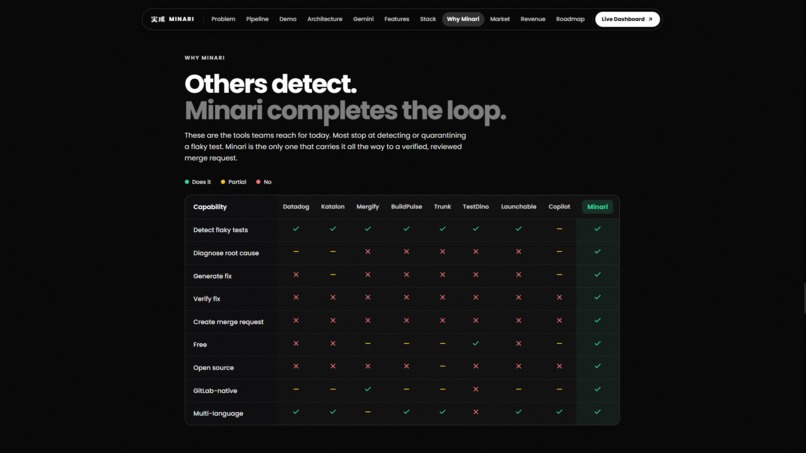The image size is (806, 453).
Task: Click Minari's checkmark for Detect flaky tests
Action: coord(597,229)
